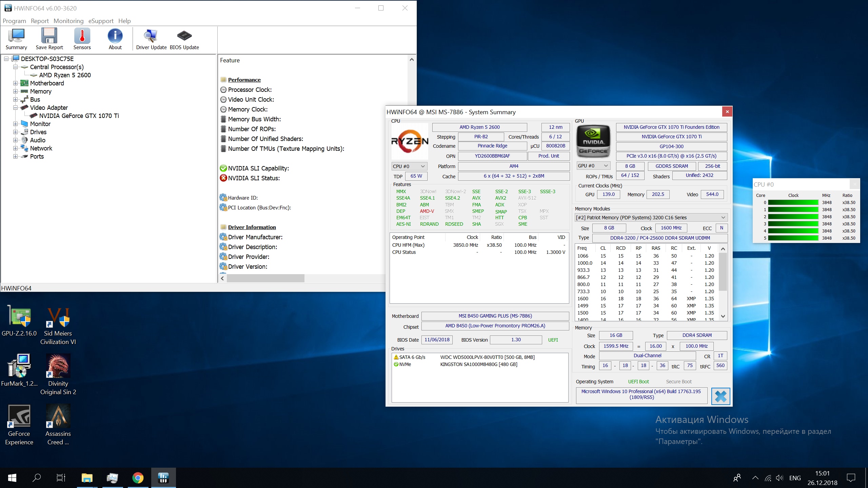Open Divinity Original Sin 2 shortcut
Viewport: 868px width, 488px height.
click(x=58, y=374)
